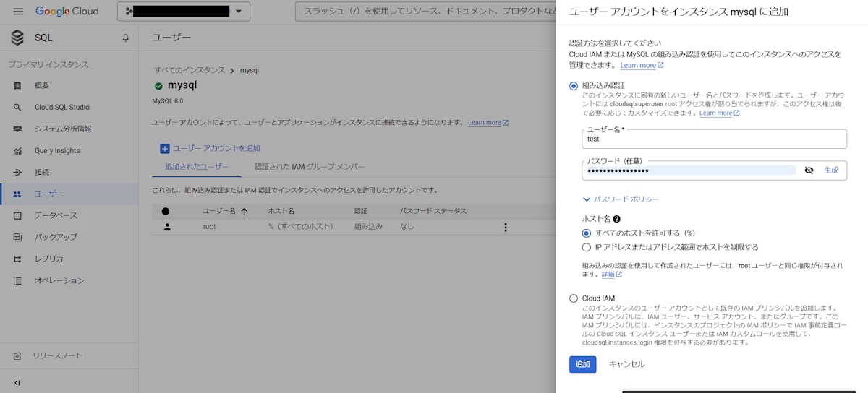Image resolution: width=868 pixels, height=393 pixels.
Task: Click 生成 to generate a password
Action: [x=831, y=170]
